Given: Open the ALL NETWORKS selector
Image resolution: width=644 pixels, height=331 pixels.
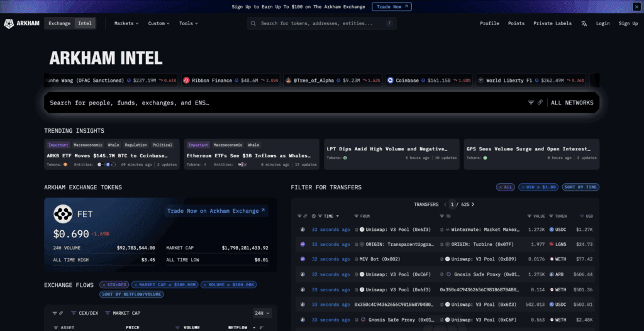Looking at the screenshot, I should tap(572, 103).
